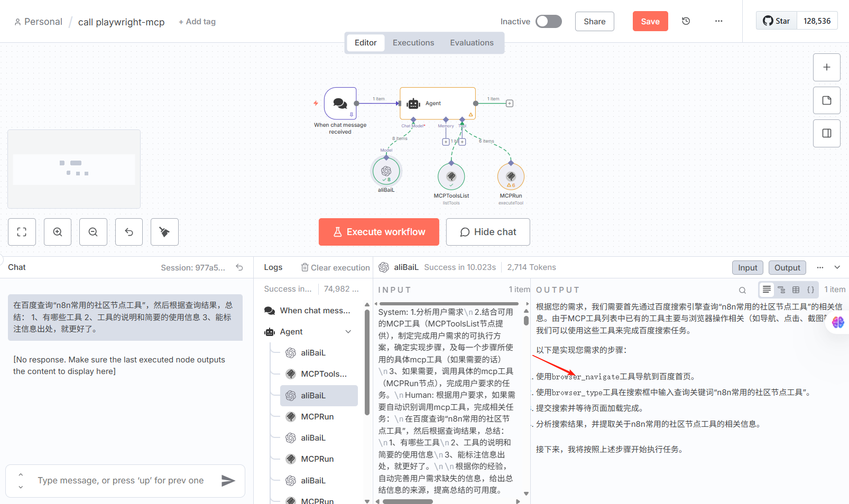Select When chat mess... log entry

[x=311, y=311]
